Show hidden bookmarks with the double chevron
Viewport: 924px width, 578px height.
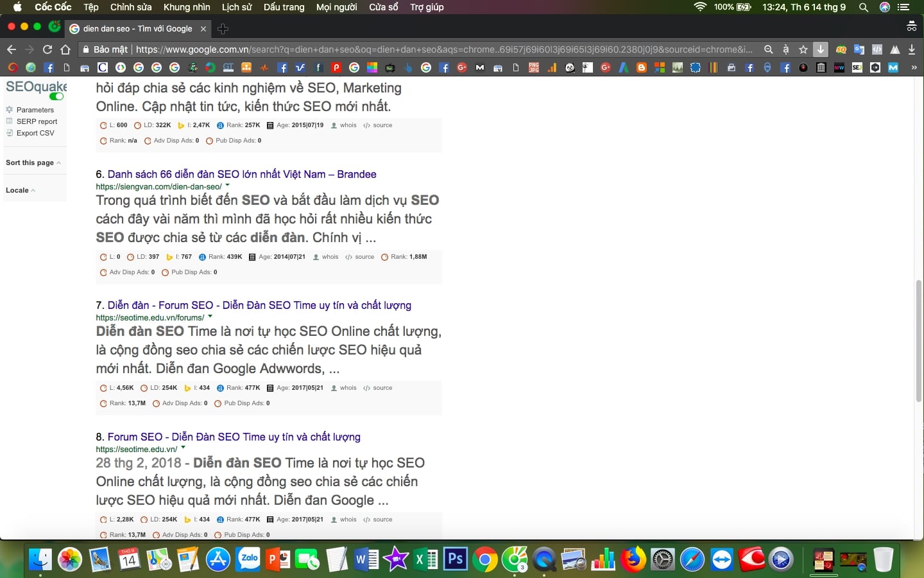(914, 67)
